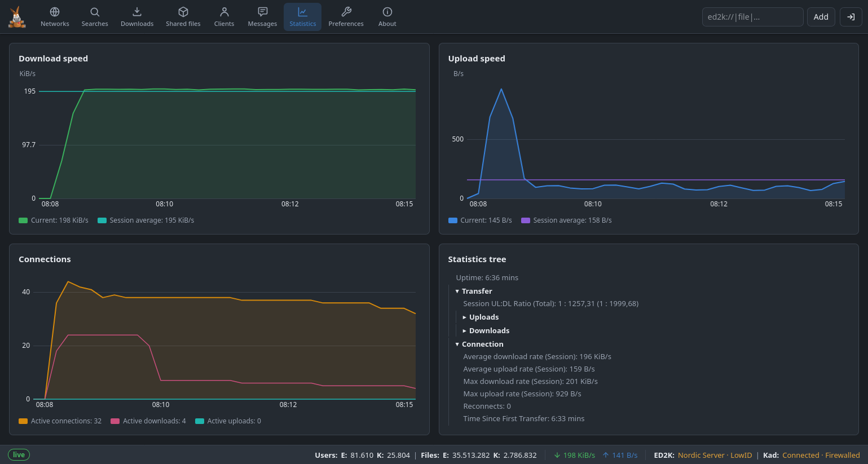Select the Clients tab label
The image size is (868, 464).
pyautogui.click(x=224, y=24)
